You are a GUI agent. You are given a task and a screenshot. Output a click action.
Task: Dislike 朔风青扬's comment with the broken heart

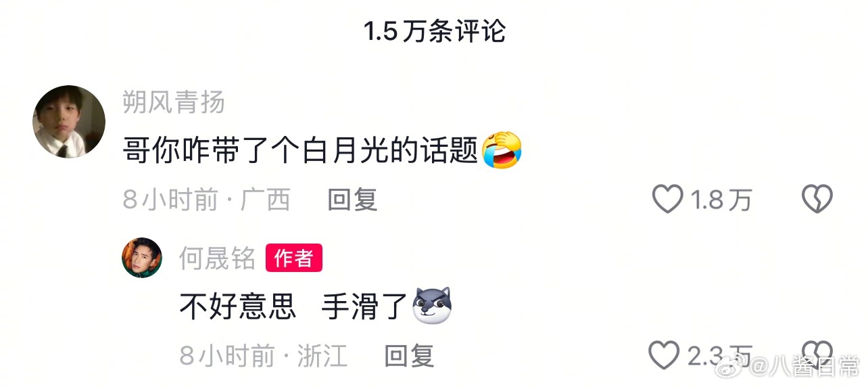pyautogui.click(x=817, y=200)
